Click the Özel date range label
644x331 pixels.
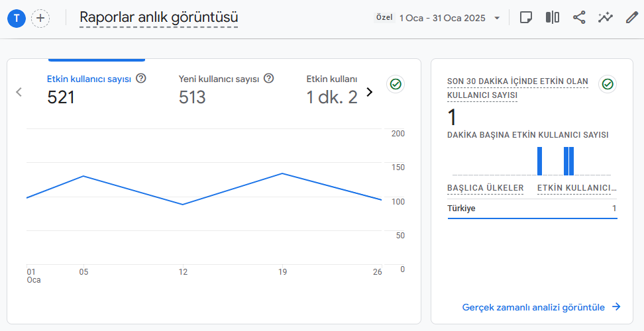tap(384, 18)
